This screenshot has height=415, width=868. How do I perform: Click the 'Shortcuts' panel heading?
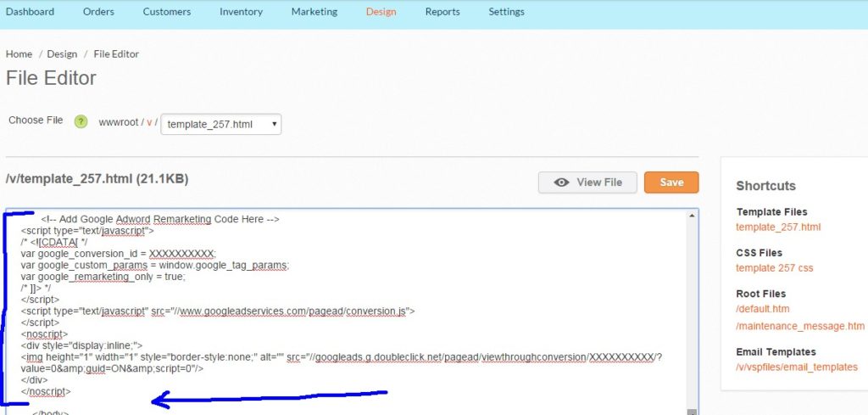pyautogui.click(x=765, y=186)
